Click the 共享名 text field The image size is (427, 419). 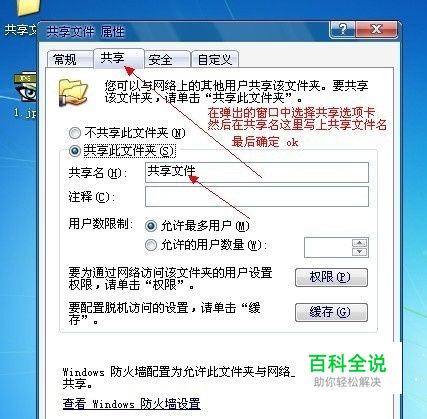257,172
